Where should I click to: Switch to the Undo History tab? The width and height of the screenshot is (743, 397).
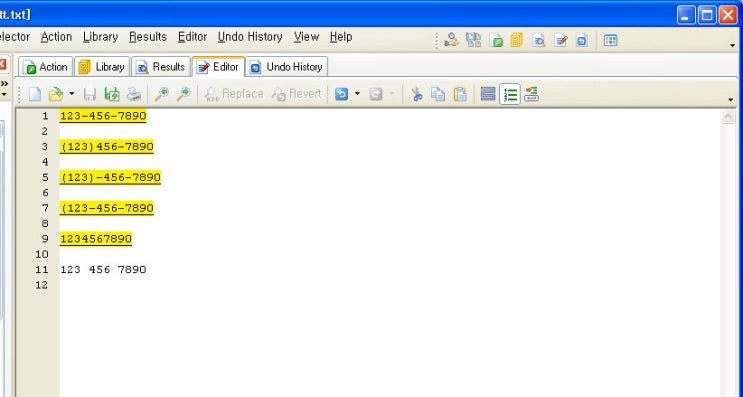[x=287, y=67]
